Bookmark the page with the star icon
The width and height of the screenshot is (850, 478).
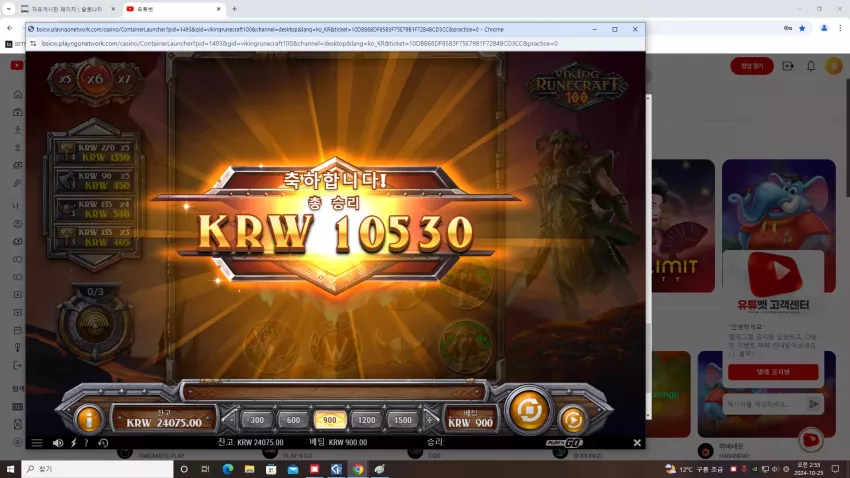pyautogui.click(x=802, y=28)
